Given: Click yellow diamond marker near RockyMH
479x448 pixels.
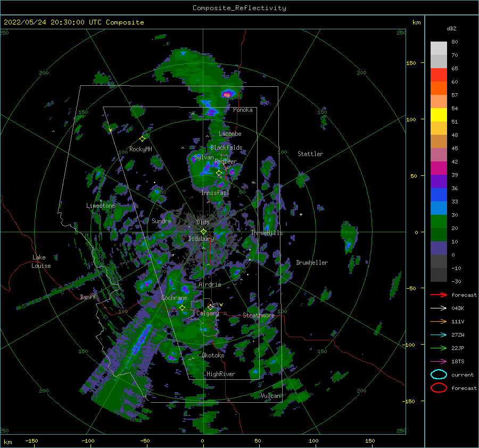Looking at the screenshot, I should [142, 139].
